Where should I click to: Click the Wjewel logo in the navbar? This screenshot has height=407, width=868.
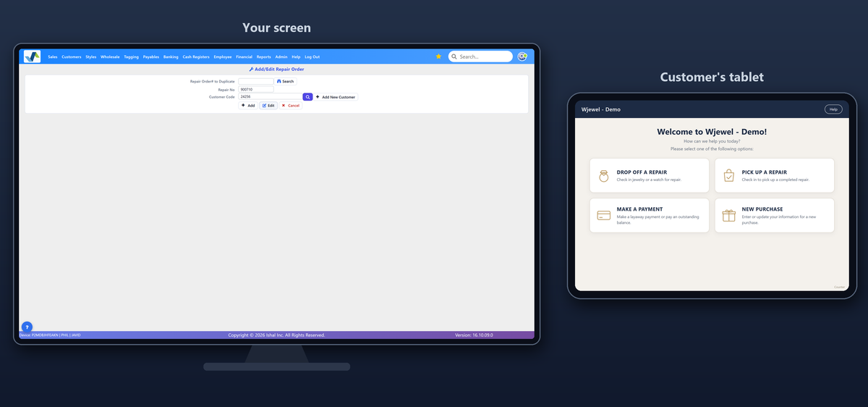(32, 56)
